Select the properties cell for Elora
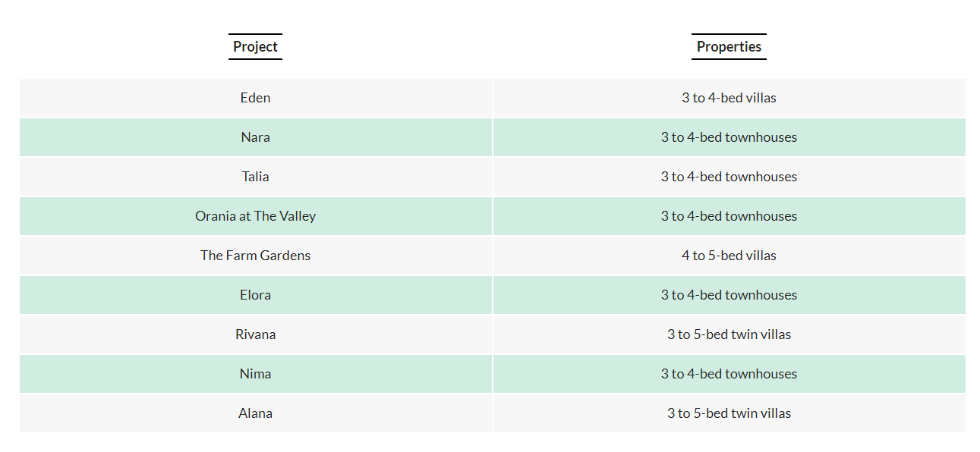This screenshot has width=980, height=452. pos(729,295)
